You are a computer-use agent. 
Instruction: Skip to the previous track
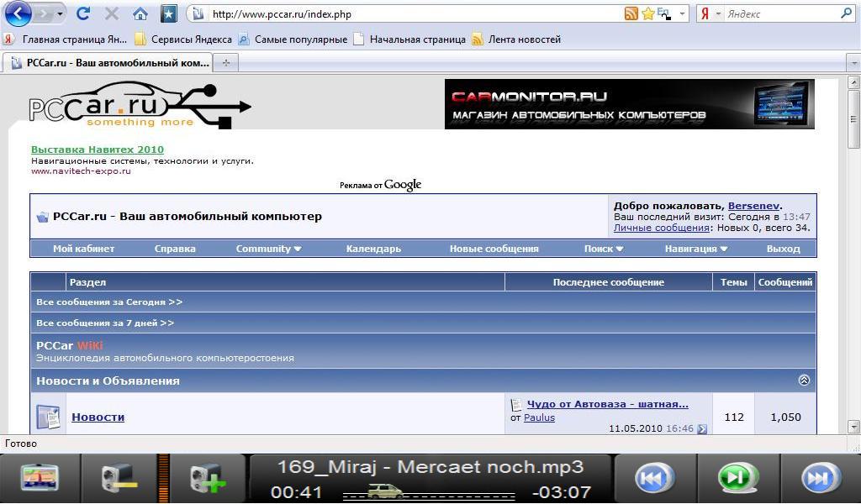(x=652, y=478)
